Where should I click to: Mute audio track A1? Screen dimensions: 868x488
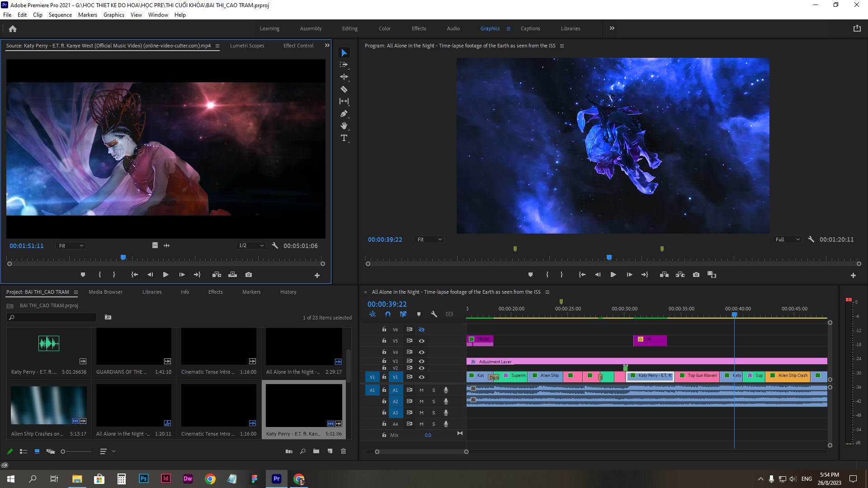point(421,390)
